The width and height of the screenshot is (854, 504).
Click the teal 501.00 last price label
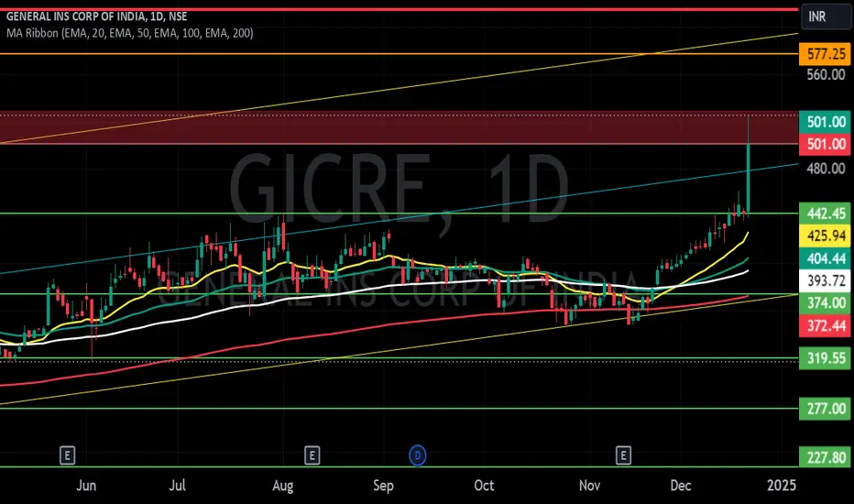pos(825,122)
